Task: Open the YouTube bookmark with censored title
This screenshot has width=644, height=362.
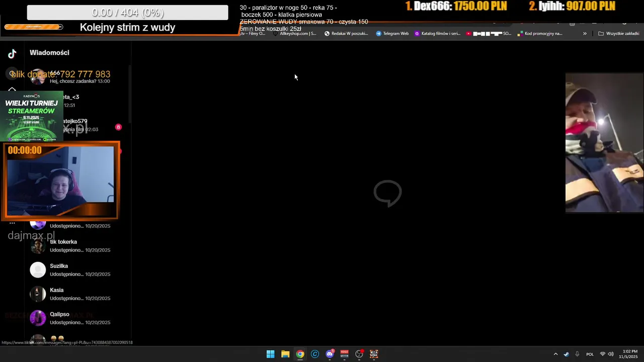Action: coord(489,34)
